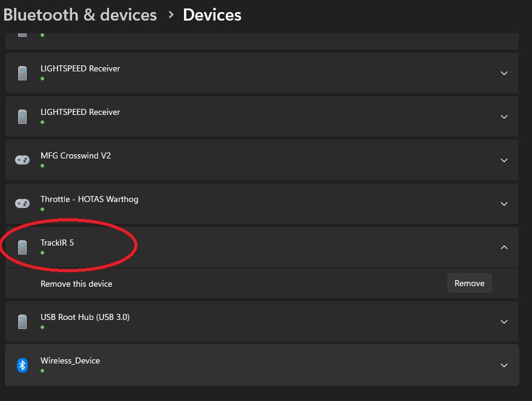Expand the MFG Crosswind V2 device entry
Image resolution: width=532 pixels, height=401 pixels.
tap(504, 160)
